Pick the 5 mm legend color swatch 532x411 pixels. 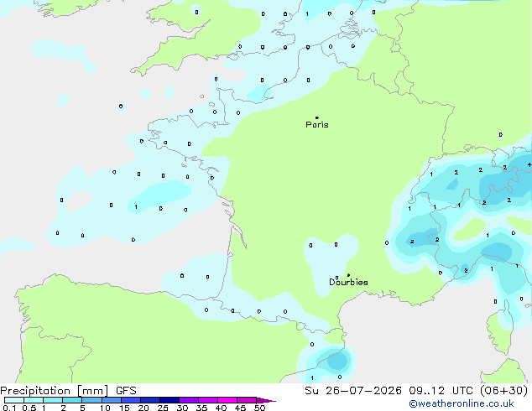click(x=91, y=400)
